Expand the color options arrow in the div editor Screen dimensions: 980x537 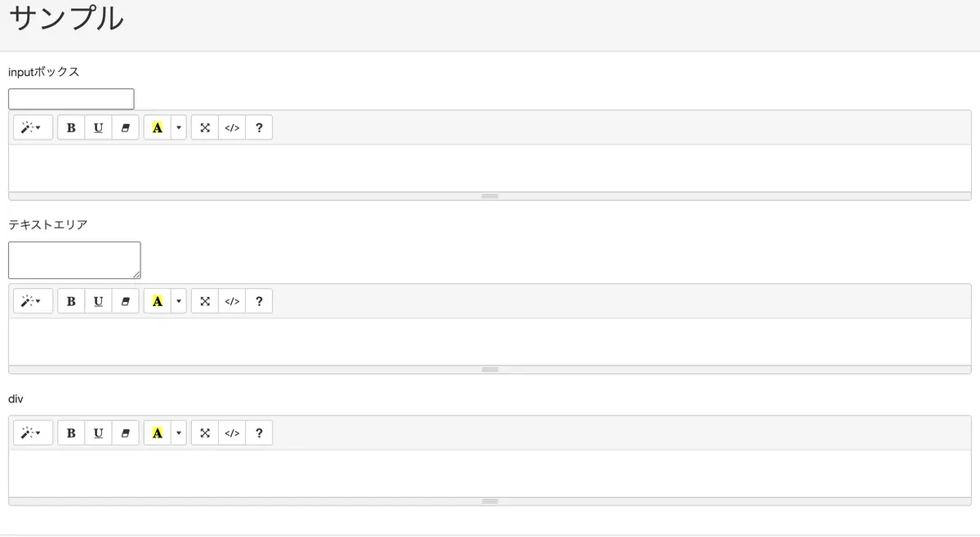click(179, 433)
